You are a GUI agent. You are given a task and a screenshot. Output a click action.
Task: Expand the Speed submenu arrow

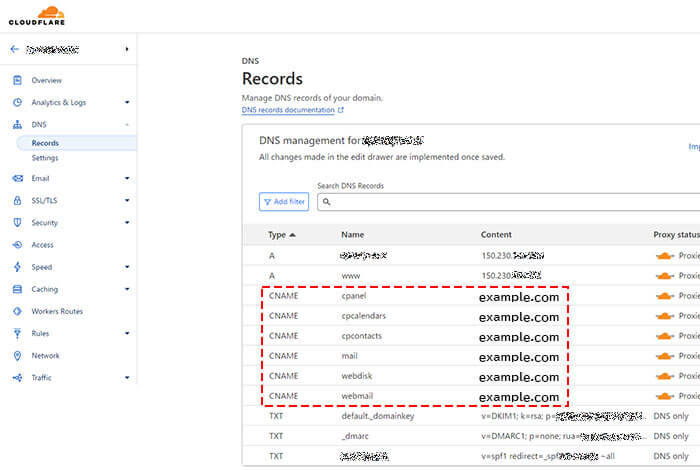[127, 267]
